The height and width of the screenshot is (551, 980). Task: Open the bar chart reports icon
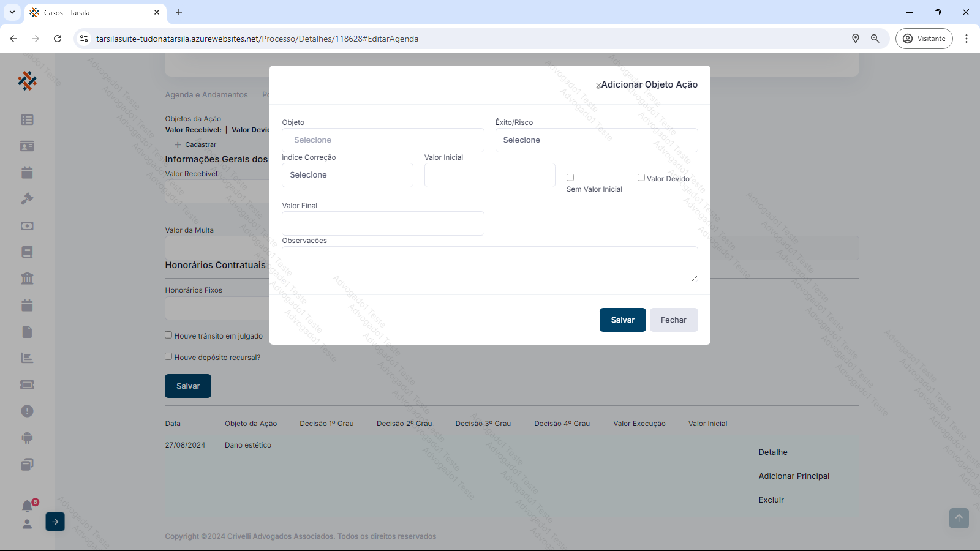27,358
